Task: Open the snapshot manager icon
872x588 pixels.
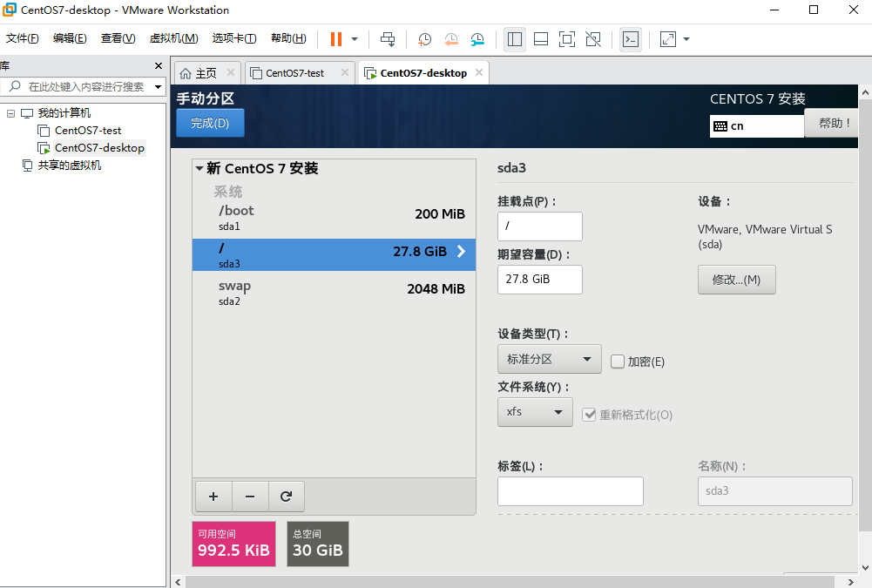Action: pyautogui.click(x=477, y=39)
